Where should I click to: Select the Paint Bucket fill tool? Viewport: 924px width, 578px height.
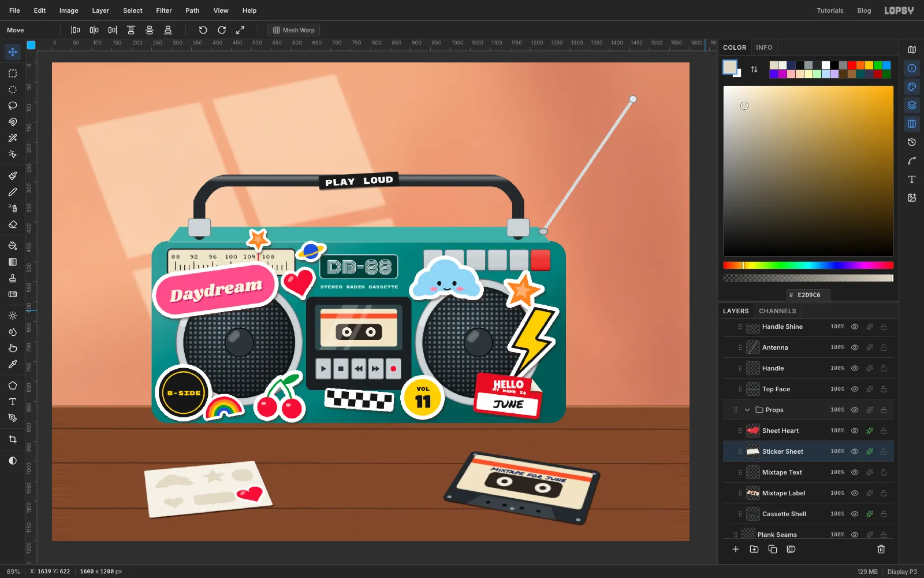(x=13, y=246)
